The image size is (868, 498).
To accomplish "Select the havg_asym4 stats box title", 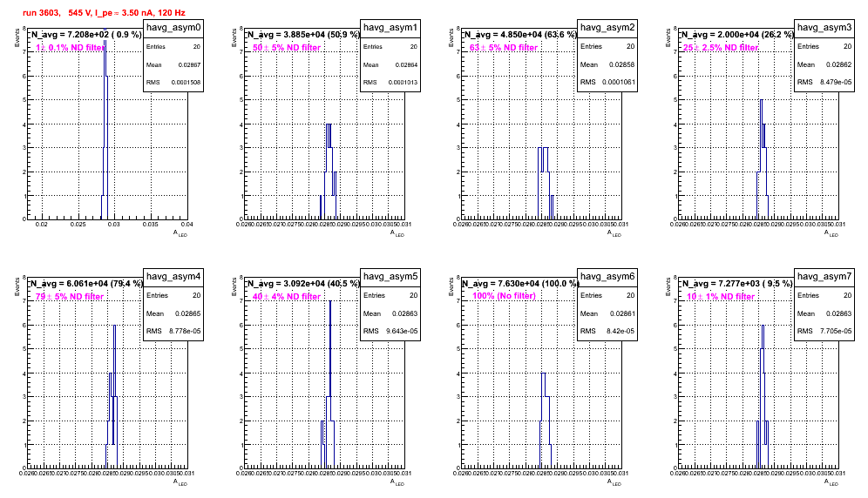I will coord(173,277).
